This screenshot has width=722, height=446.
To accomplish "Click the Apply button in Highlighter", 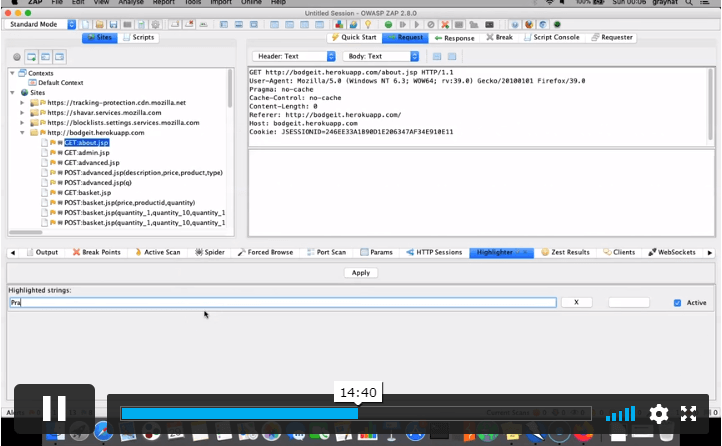I will coord(361,272).
